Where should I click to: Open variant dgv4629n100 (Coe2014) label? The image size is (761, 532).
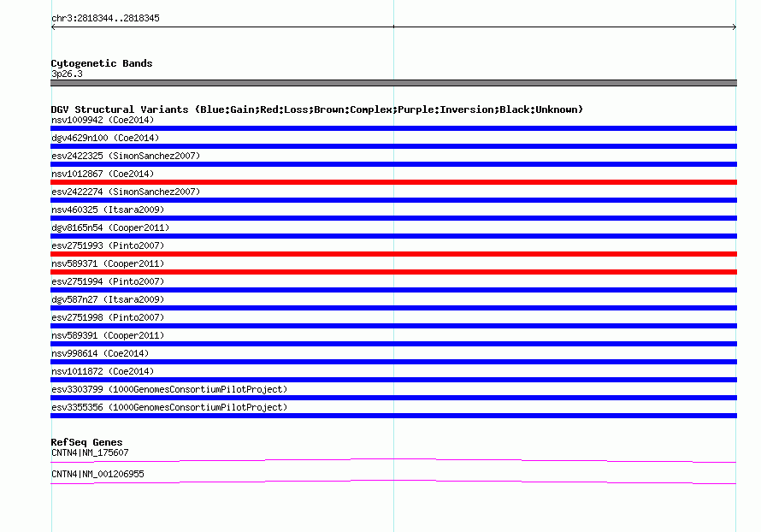coord(105,138)
